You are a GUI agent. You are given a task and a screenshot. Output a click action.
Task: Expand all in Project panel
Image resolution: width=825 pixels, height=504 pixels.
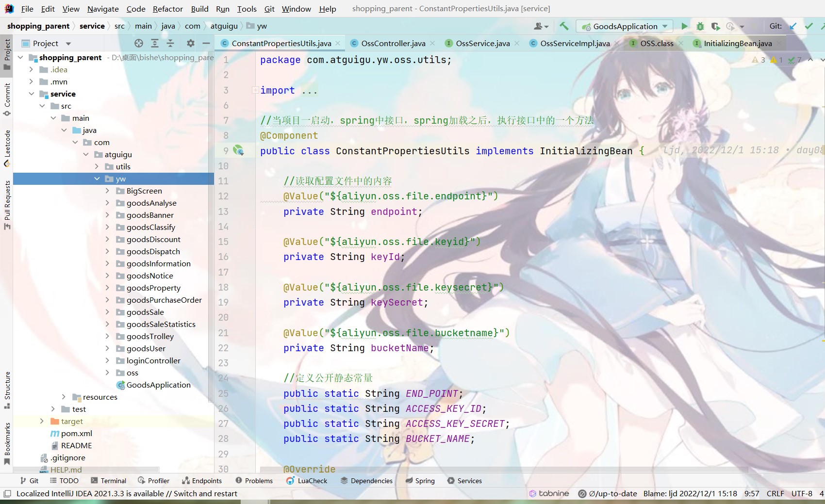(x=155, y=43)
